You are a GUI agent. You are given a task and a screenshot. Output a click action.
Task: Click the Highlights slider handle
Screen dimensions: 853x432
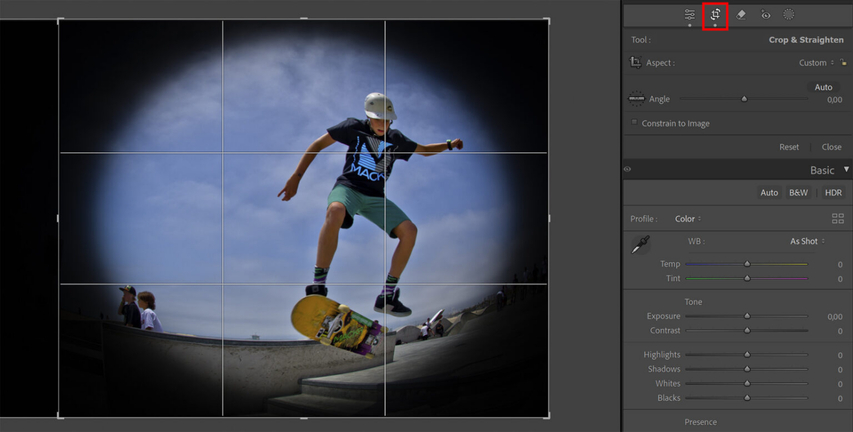[747, 354]
